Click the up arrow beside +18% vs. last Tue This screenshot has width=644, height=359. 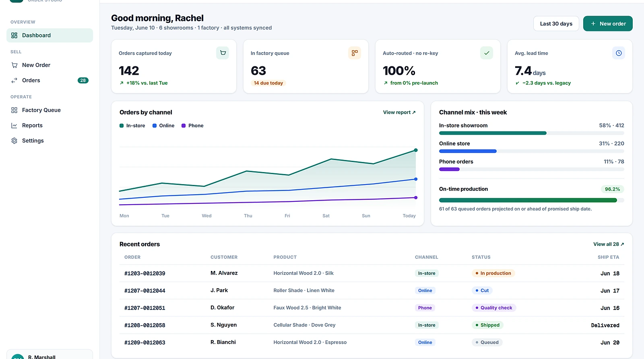coord(122,83)
